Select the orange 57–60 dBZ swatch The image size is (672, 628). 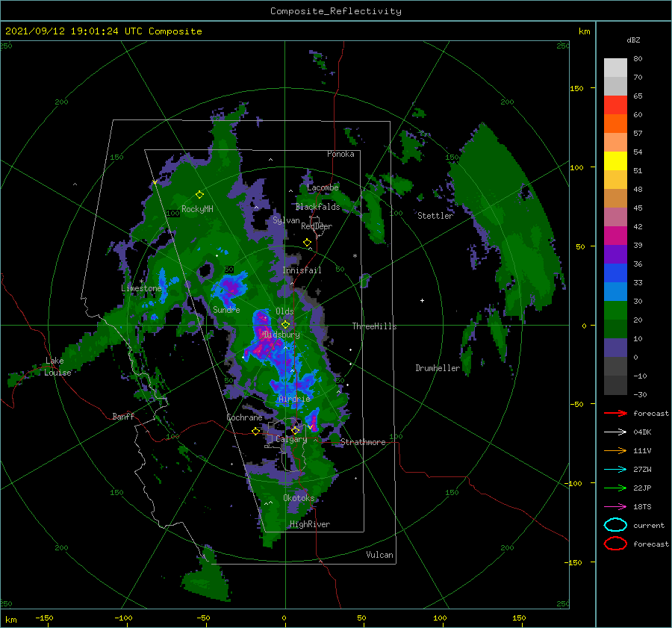click(615, 124)
